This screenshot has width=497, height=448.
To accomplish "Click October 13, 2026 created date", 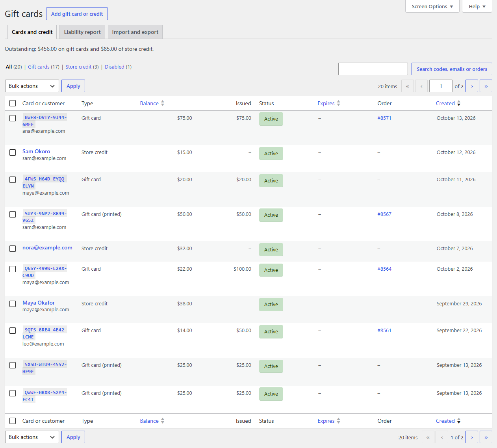I will (x=456, y=118).
